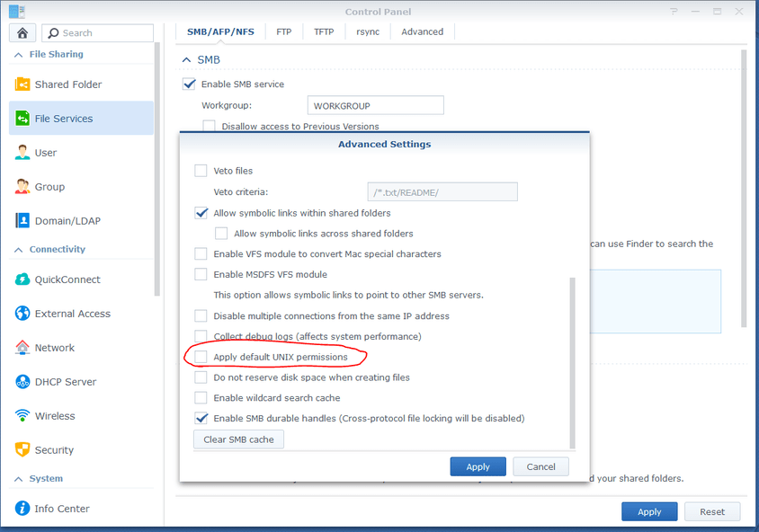The image size is (759, 532).
Task: Open Shared Folder icon in sidebar
Action: point(22,84)
